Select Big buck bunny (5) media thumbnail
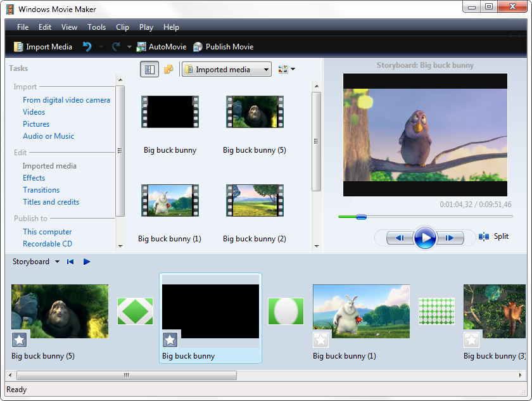 click(255, 111)
